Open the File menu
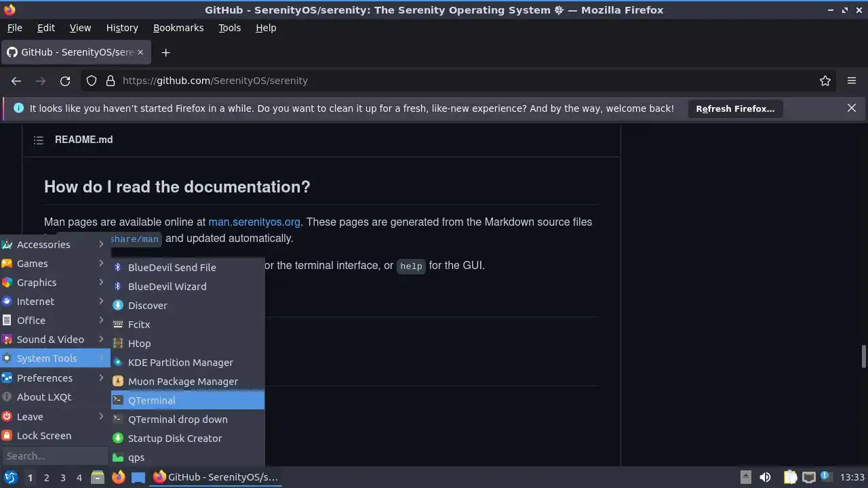Screen dimensions: 868x488 click(x=15, y=28)
